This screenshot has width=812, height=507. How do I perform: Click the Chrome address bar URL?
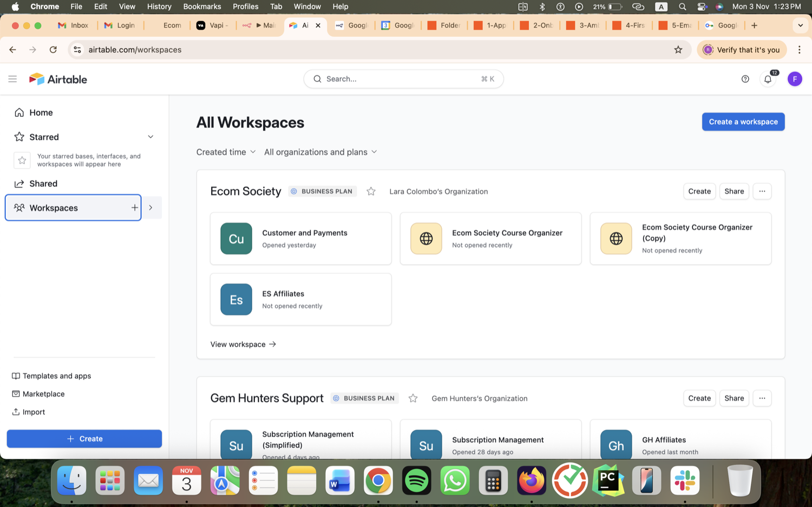coord(135,50)
